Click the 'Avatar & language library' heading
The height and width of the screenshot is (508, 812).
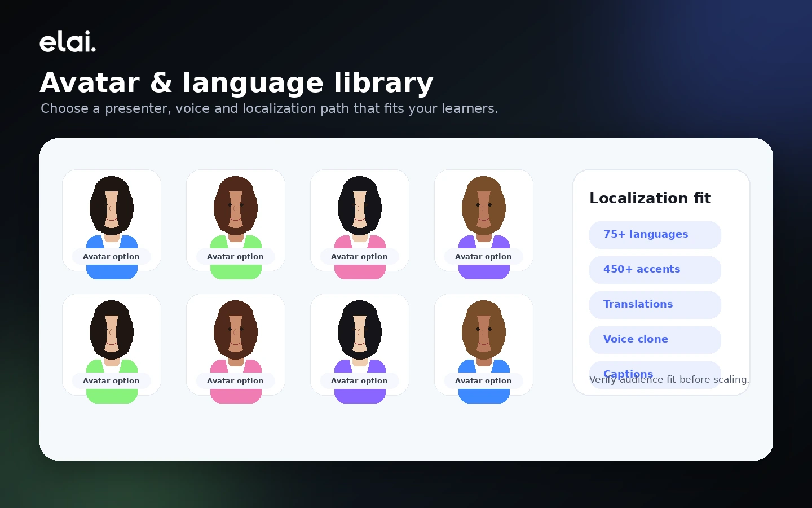point(237,82)
